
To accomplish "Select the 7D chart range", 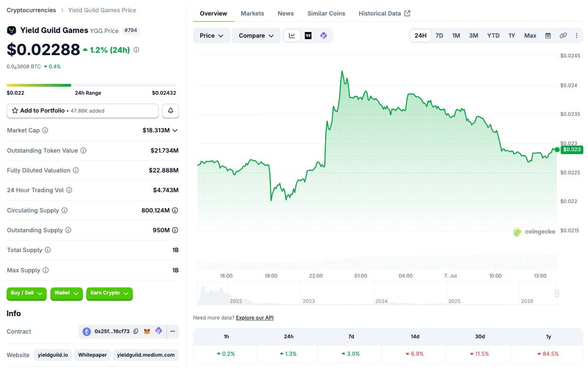I will (439, 35).
